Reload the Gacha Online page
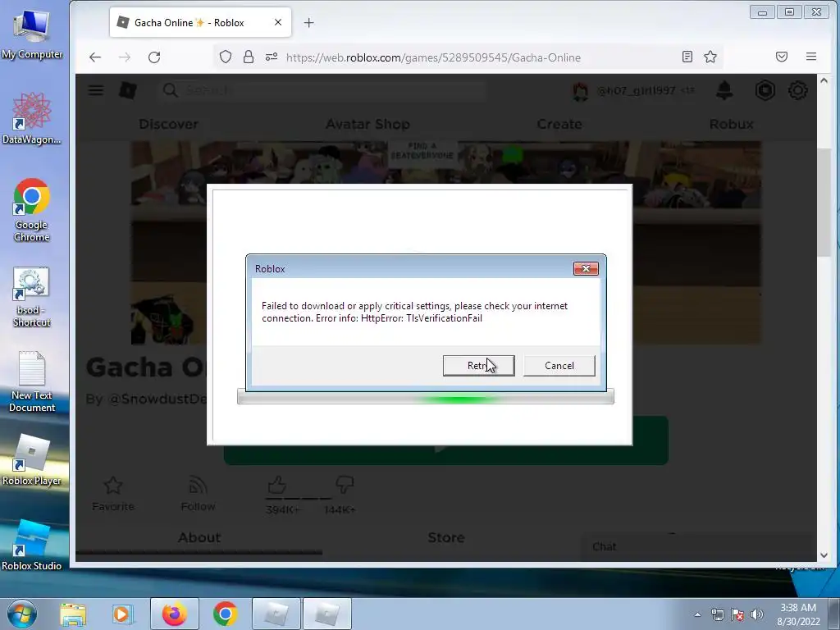Viewport: 840px width, 630px height. point(154,57)
